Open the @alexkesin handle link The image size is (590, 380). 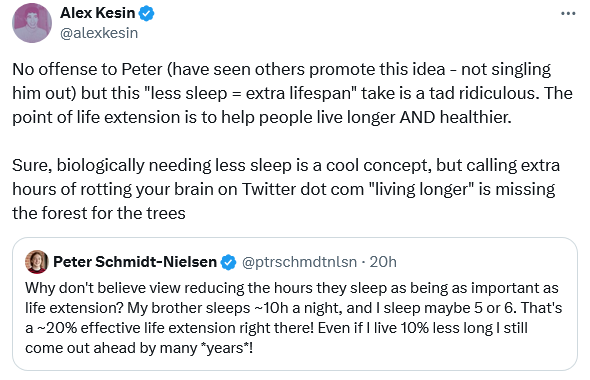pyautogui.click(x=99, y=33)
